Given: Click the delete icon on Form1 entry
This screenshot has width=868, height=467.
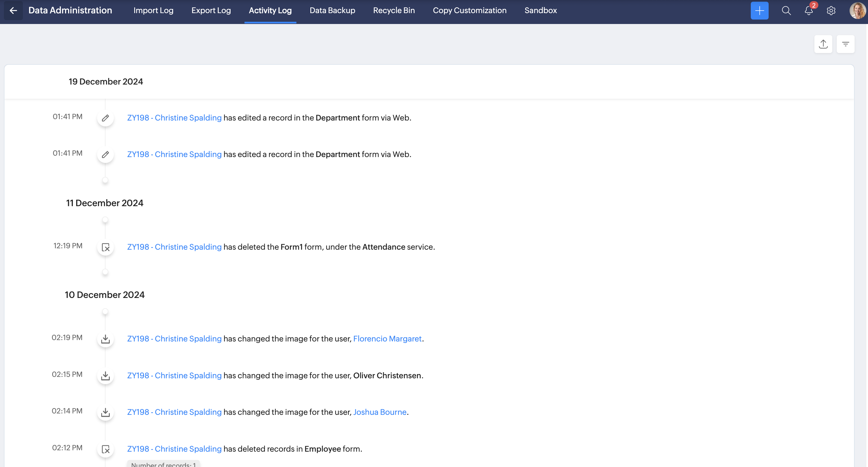Looking at the screenshot, I should pos(105,247).
